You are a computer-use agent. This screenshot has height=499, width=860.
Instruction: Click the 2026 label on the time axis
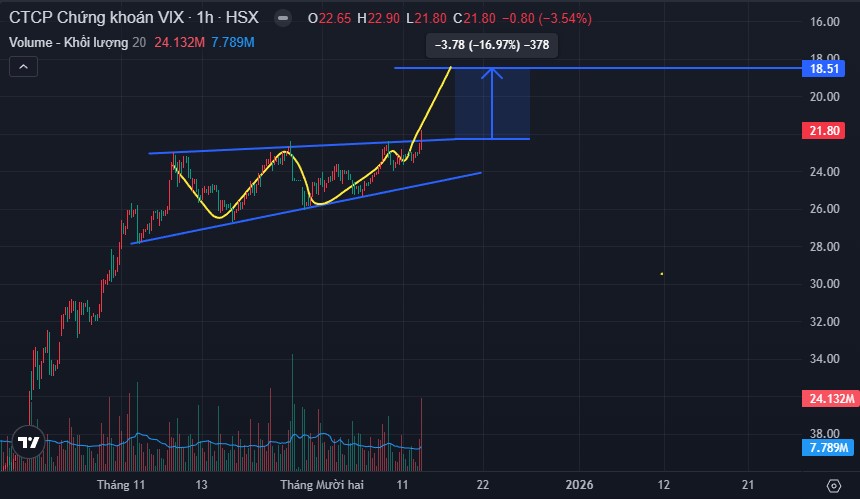point(579,485)
